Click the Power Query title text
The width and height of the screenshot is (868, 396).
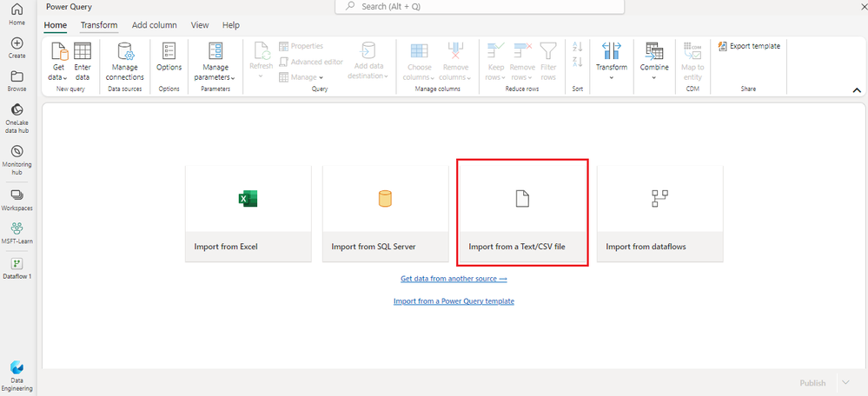pyautogui.click(x=70, y=7)
